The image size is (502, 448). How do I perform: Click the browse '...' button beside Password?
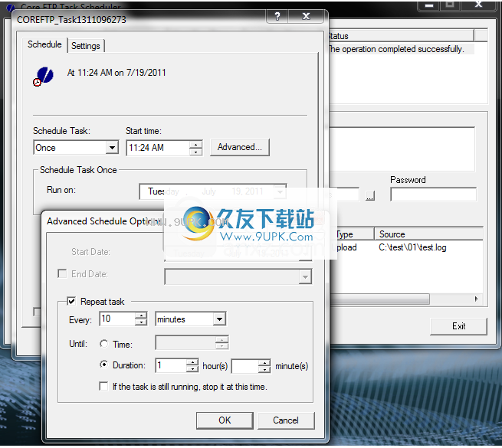point(370,195)
